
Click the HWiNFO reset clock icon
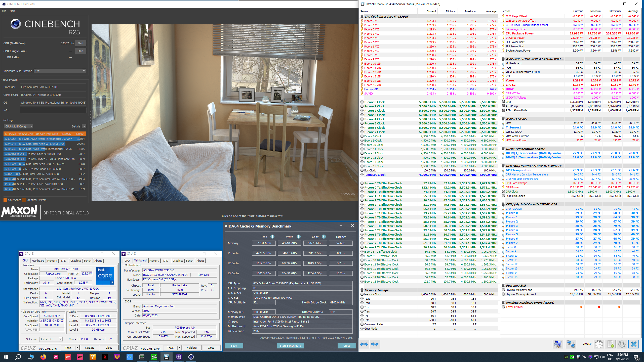[599, 344]
